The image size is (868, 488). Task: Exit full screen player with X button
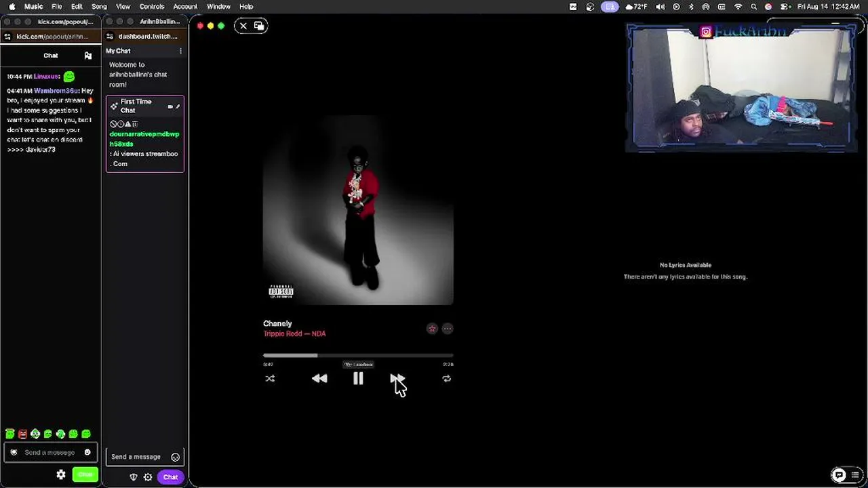click(243, 26)
